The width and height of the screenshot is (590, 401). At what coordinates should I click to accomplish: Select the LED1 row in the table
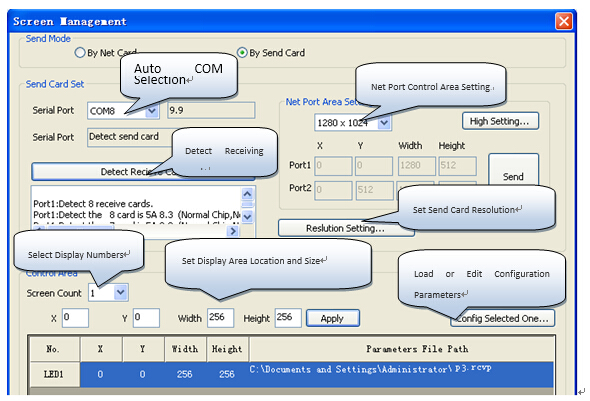(x=292, y=374)
